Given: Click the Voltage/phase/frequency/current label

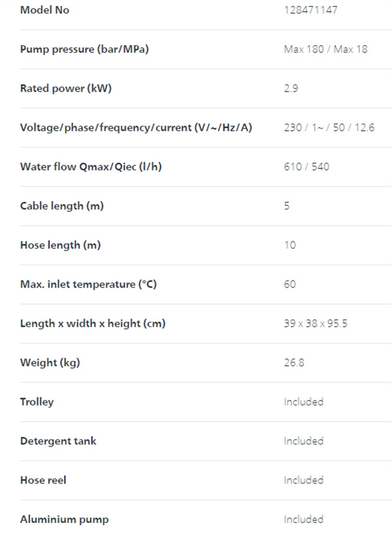Looking at the screenshot, I should tap(136, 127).
